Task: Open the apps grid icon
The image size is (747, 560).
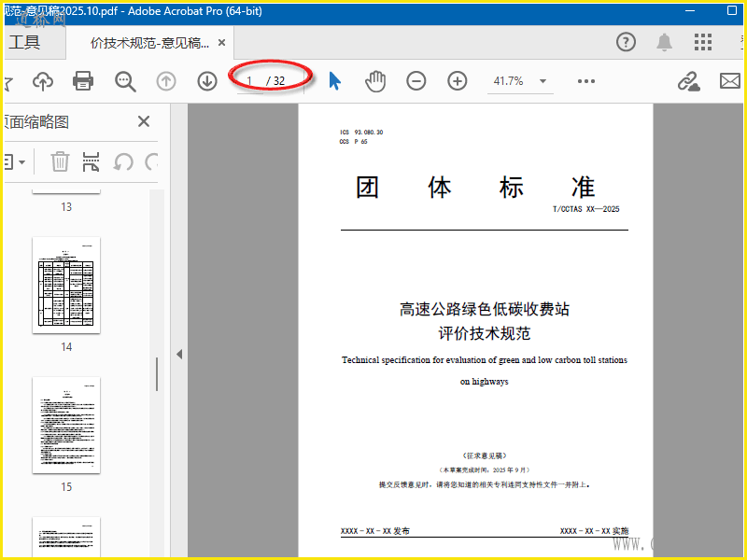Action: coord(703,42)
